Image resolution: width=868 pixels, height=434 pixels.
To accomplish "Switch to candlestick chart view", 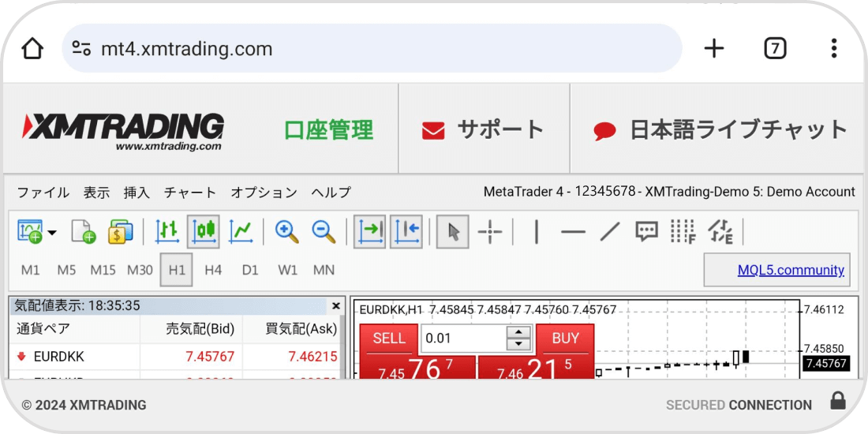I will click(203, 231).
